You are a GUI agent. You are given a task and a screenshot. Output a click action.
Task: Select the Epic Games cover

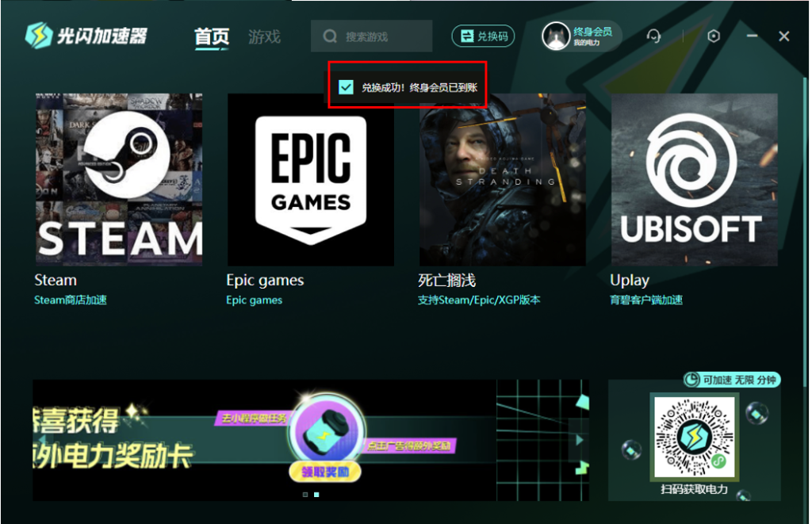tap(311, 179)
